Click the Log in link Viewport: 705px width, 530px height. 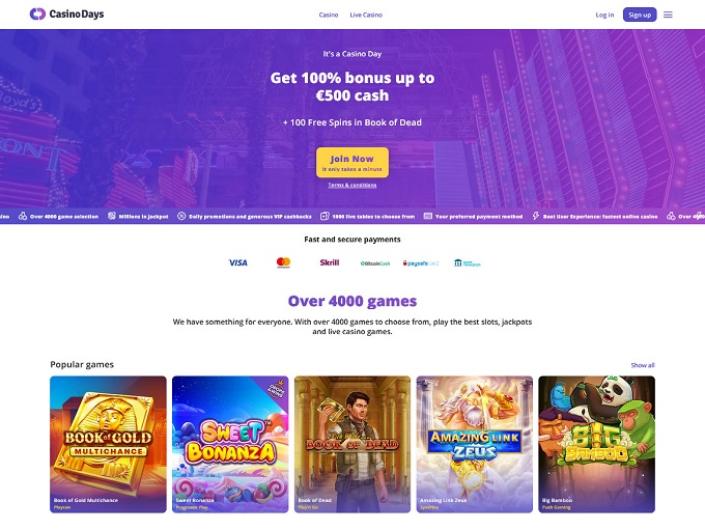click(605, 15)
